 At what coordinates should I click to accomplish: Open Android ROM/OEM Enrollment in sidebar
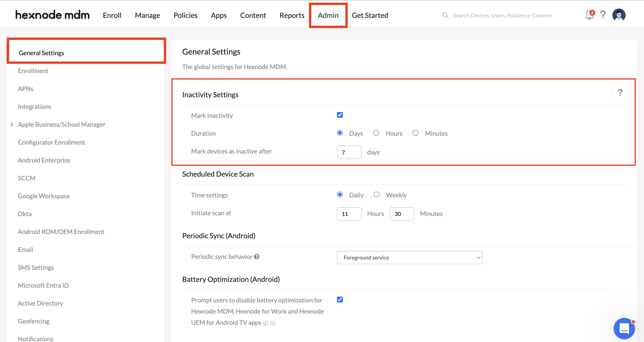click(x=61, y=232)
